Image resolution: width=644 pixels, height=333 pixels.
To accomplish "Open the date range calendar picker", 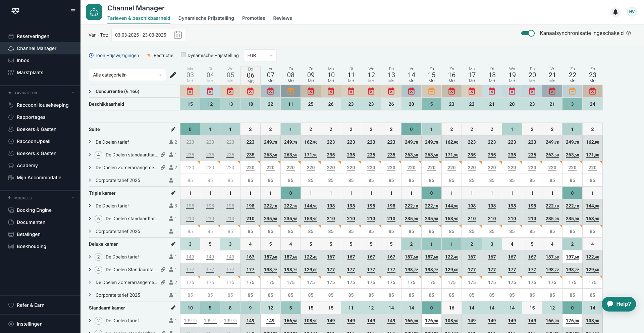I will click(x=178, y=35).
